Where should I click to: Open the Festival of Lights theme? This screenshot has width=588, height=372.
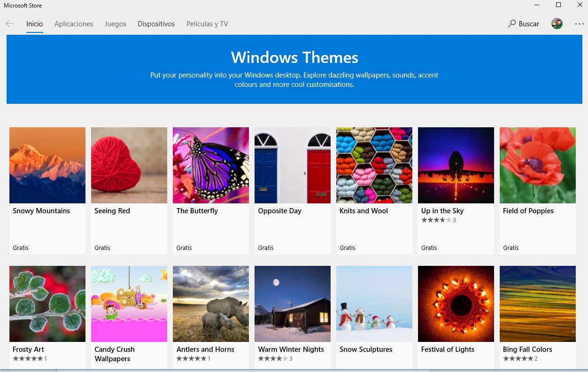[x=456, y=303]
